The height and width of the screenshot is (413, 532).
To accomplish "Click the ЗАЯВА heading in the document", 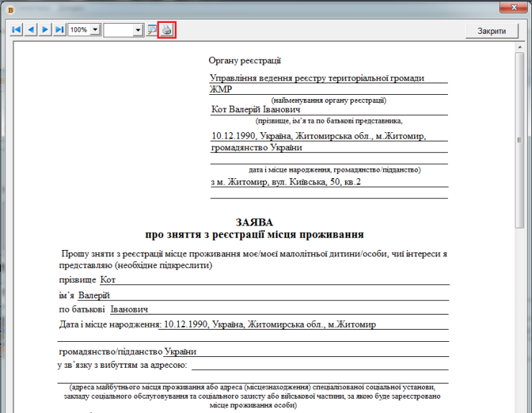I will click(254, 223).
